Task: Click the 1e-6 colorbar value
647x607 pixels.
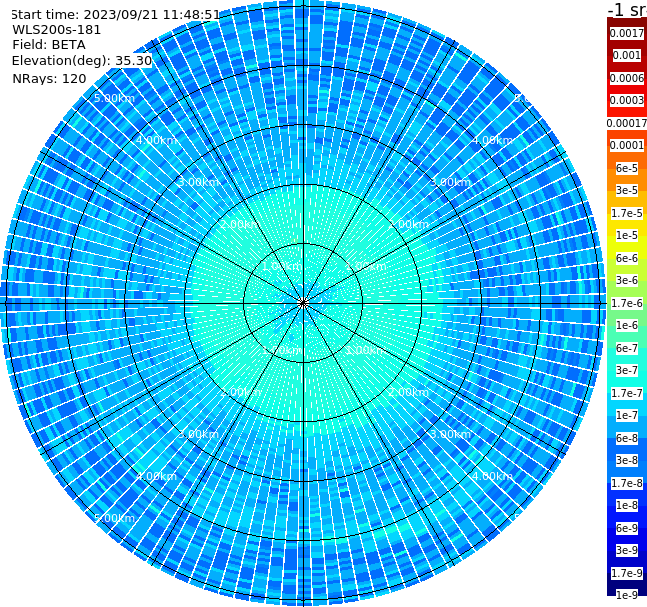Action: (627, 325)
